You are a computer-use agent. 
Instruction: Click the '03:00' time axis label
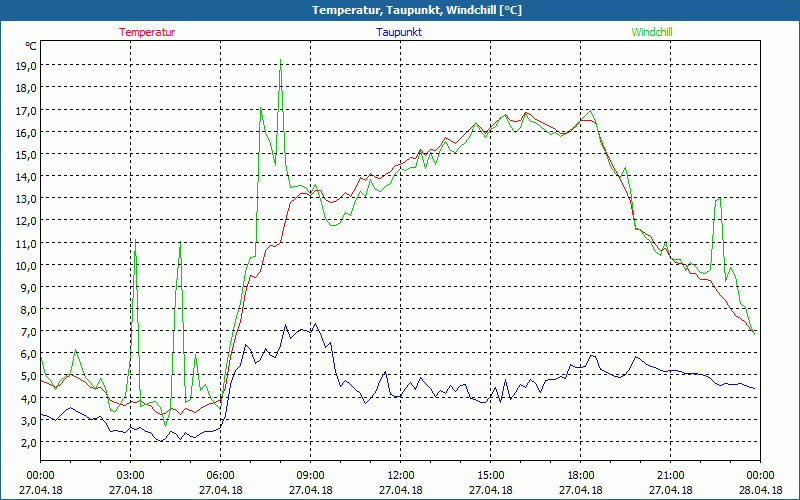pos(131,476)
